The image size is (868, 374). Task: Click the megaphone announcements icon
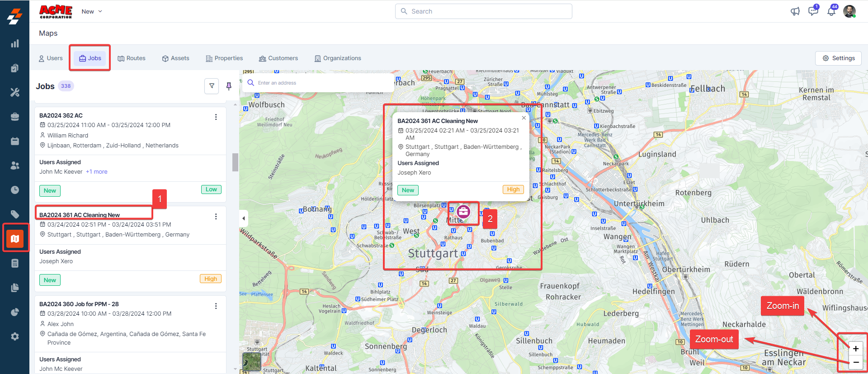[795, 11]
